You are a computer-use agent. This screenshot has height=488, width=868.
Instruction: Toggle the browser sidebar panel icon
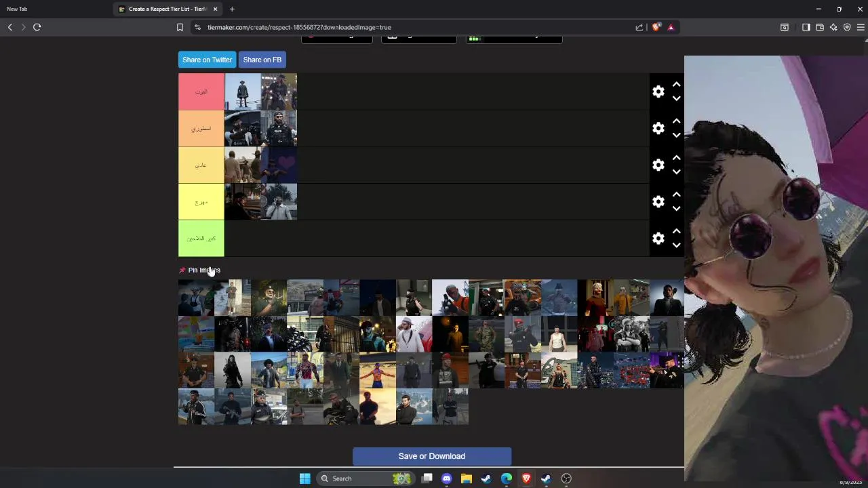pyautogui.click(x=806, y=27)
